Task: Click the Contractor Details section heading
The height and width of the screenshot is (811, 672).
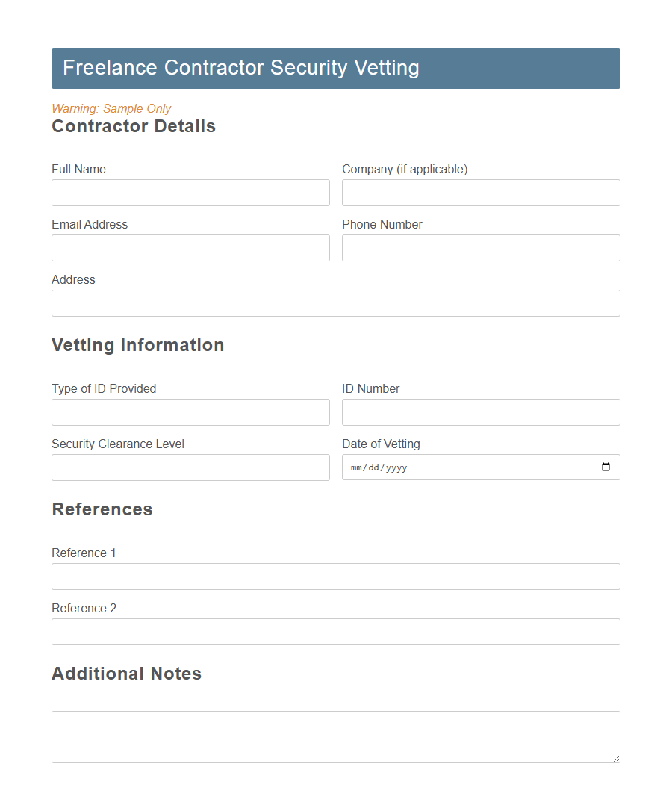Action: 133,126
